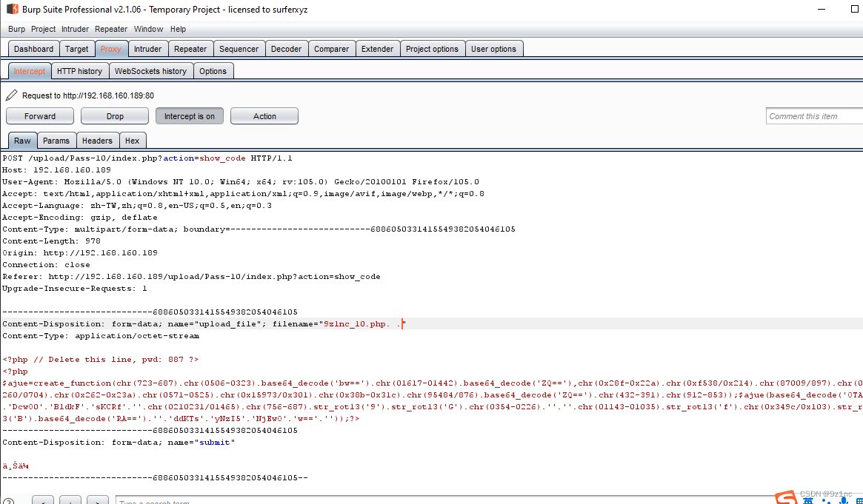The image size is (863, 504).
Task: Open the Project menu
Action: 43,29
